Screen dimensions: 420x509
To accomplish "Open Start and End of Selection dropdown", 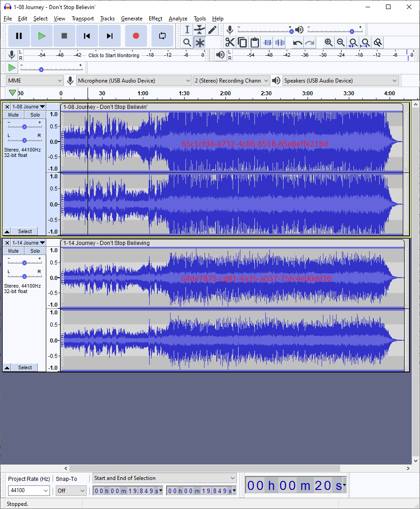I will [164, 478].
